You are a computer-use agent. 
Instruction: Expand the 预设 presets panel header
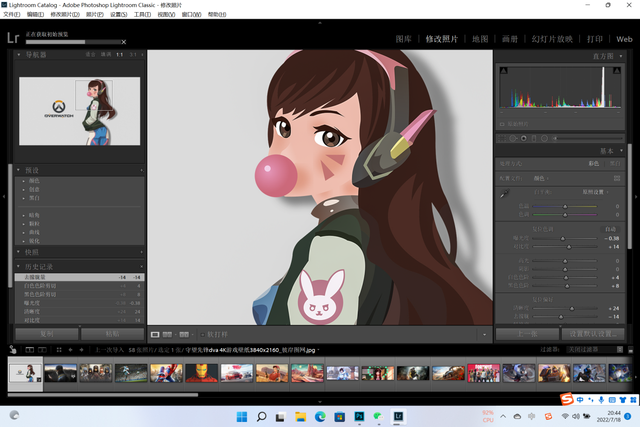[19, 170]
